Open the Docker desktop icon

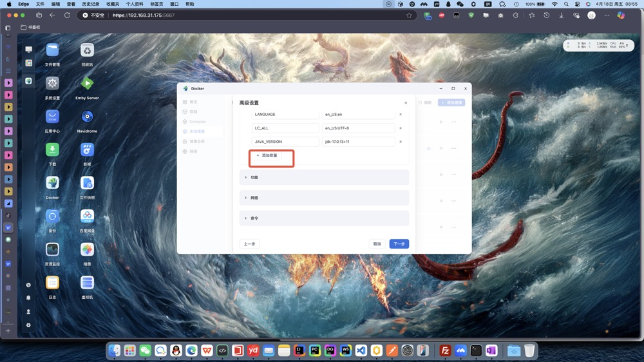tap(52, 183)
